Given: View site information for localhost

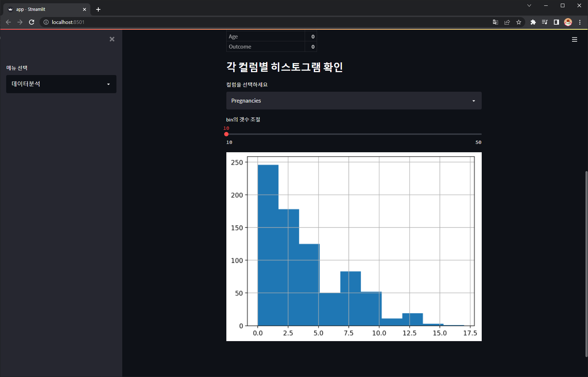Looking at the screenshot, I should [46, 22].
